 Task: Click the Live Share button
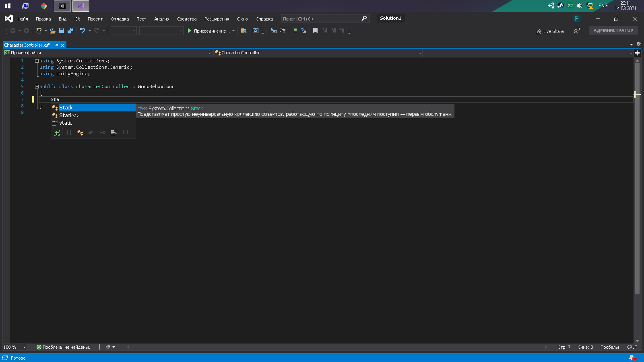point(549,31)
